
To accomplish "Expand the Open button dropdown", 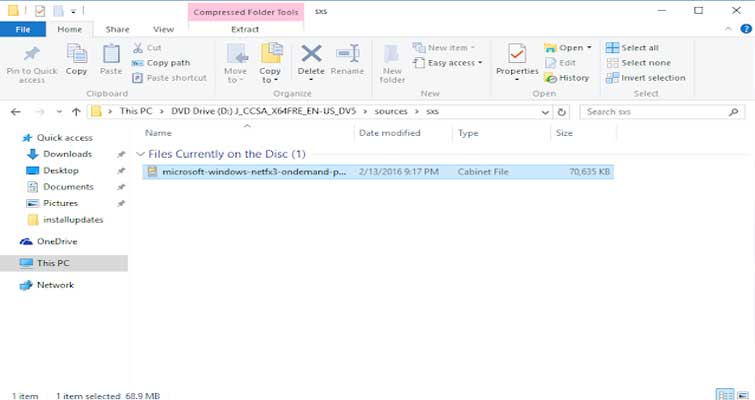I will tap(589, 48).
